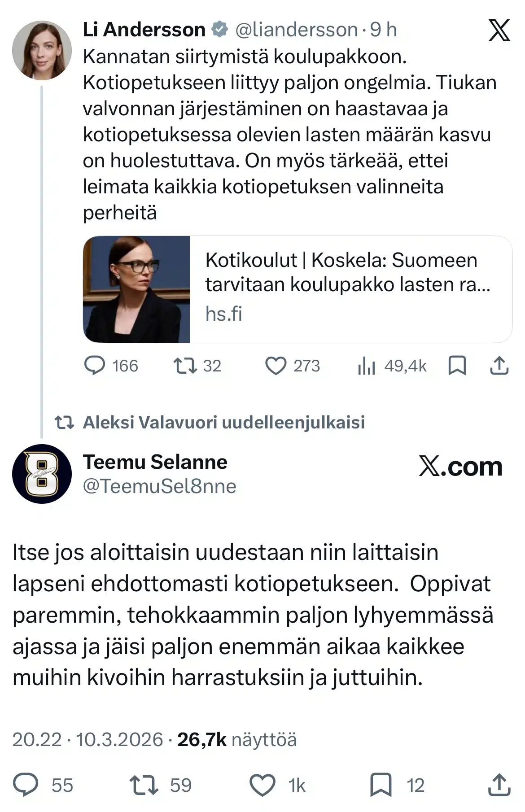Repost Li Andersson's post with the retweet icon
Image resolution: width=525 pixels, height=812 pixels.
(185, 366)
